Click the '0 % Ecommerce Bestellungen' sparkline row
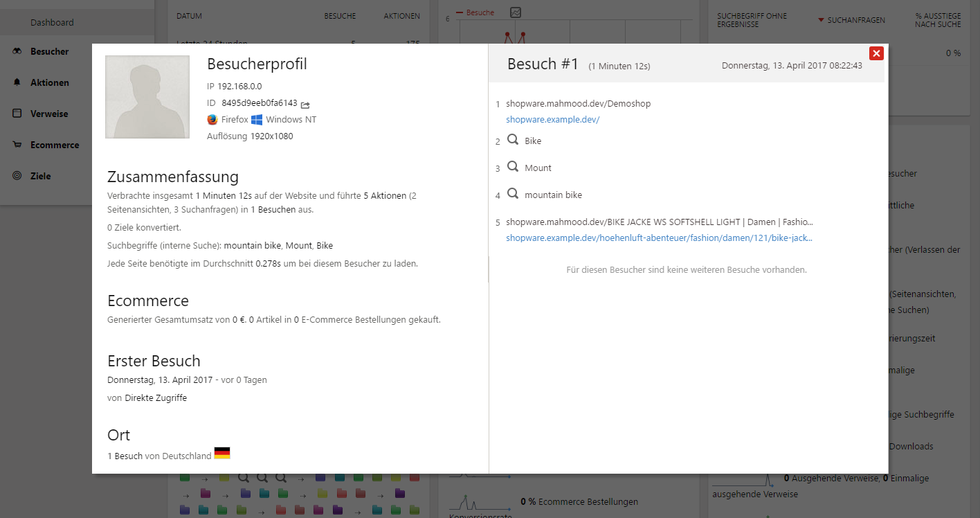980x518 pixels. pos(543,501)
